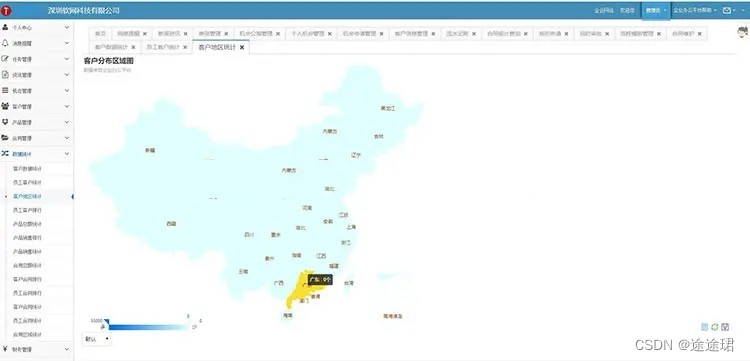The image size is (750, 361).
Task: Switch to the 客户信息管理 tab
Action: click(414, 33)
